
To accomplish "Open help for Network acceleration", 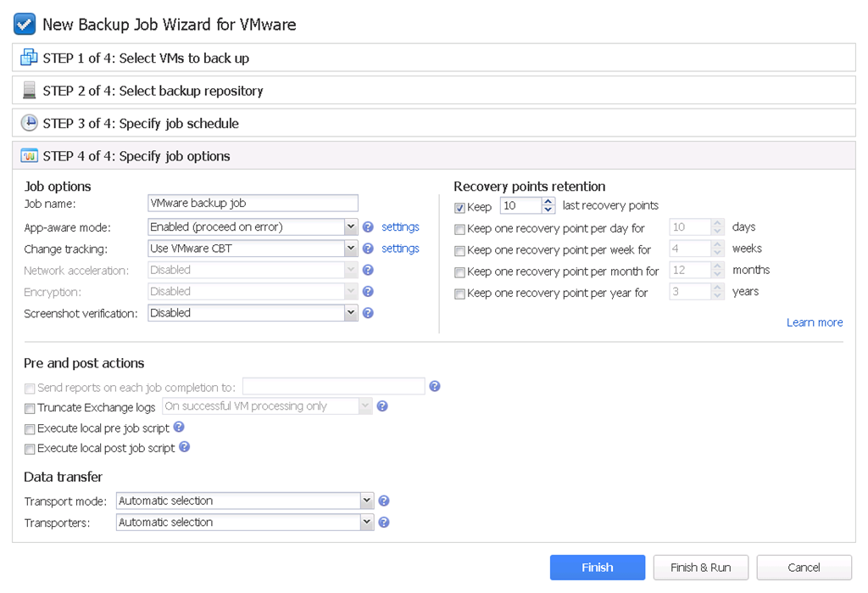I will [368, 270].
